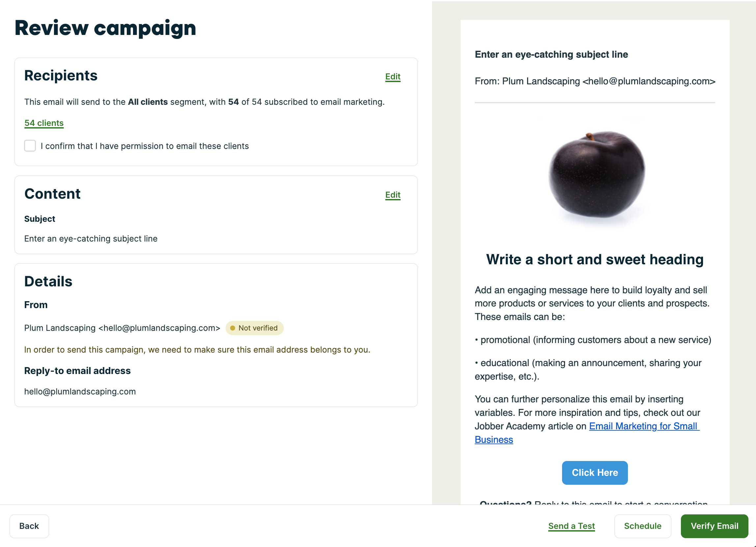Check the permission confirmation checkbox
Image resolution: width=756 pixels, height=547 pixels.
click(x=30, y=146)
